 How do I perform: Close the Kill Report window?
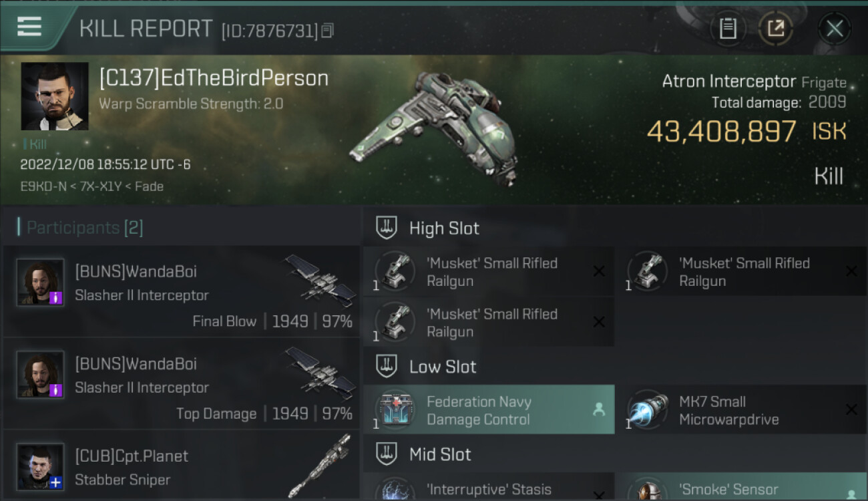[x=835, y=29]
